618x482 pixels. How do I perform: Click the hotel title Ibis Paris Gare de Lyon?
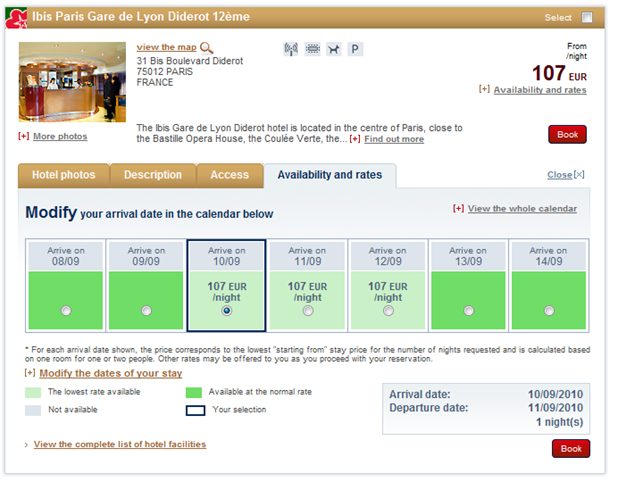(141, 17)
